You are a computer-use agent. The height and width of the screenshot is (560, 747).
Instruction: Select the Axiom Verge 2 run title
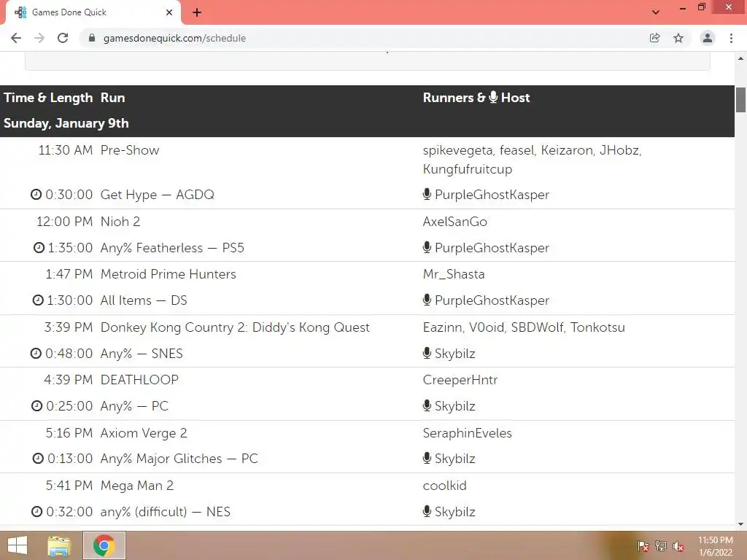tap(144, 433)
